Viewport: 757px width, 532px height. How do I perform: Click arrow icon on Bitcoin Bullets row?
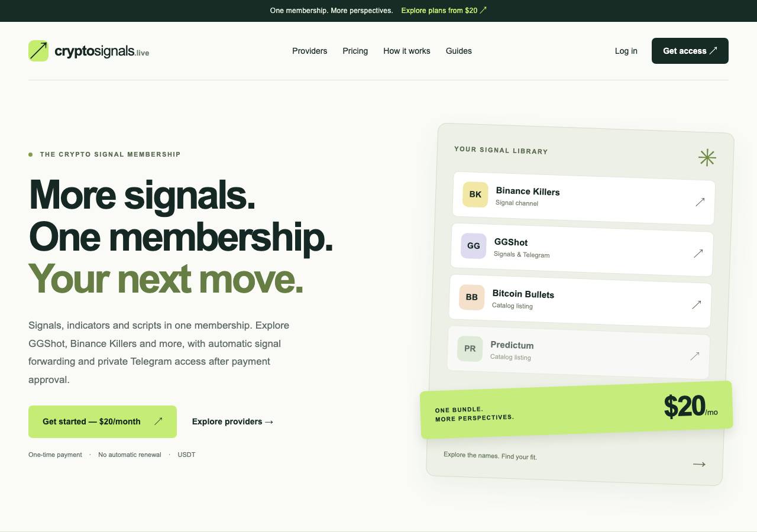[696, 305]
